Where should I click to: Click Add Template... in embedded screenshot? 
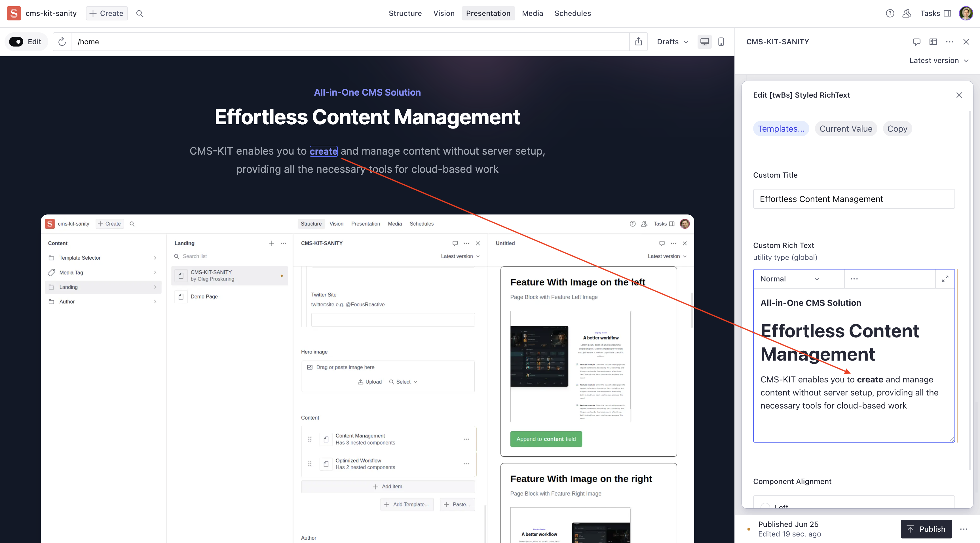pos(407,504)
